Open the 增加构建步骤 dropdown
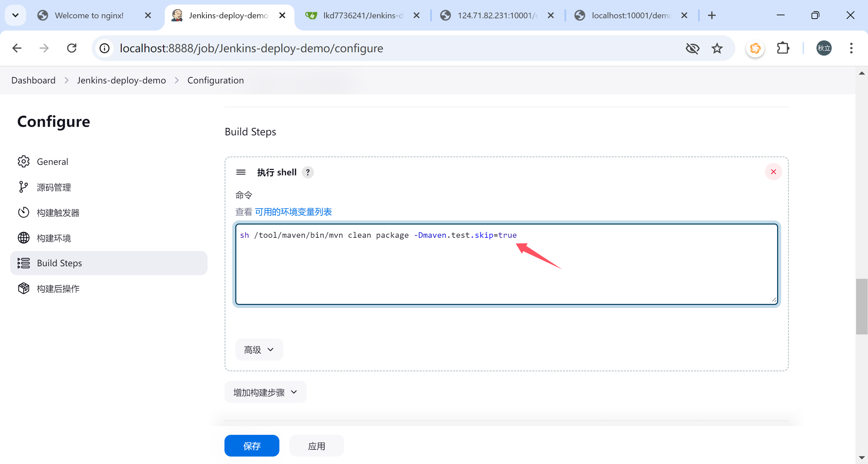868x464 pixels. tap(265, 392)
